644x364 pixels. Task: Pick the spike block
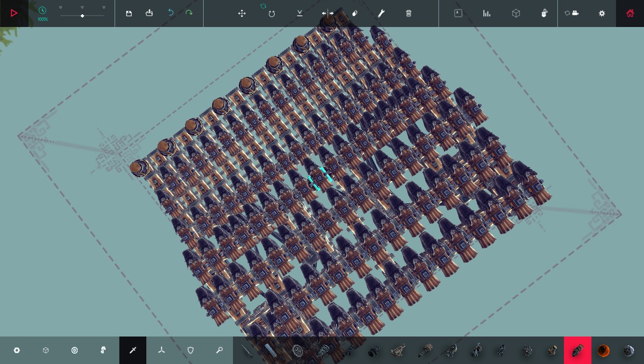[247, 351]
